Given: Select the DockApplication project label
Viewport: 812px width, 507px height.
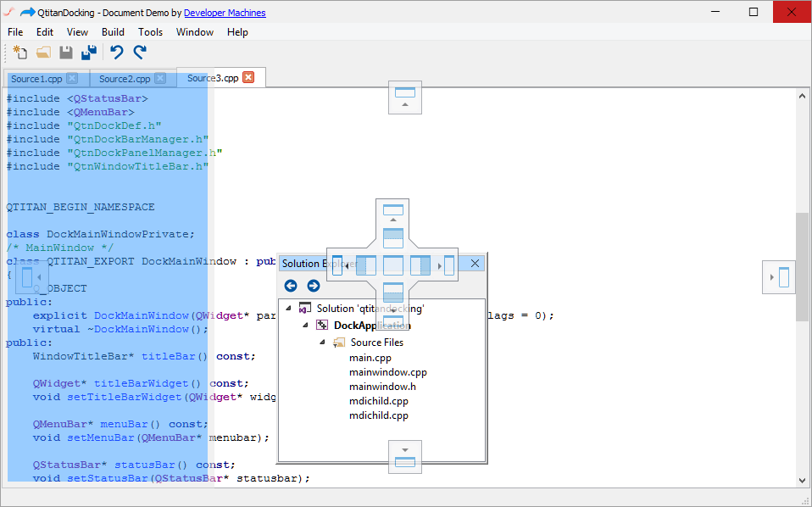Looking at the screenshot, I should tap(372, 326).
